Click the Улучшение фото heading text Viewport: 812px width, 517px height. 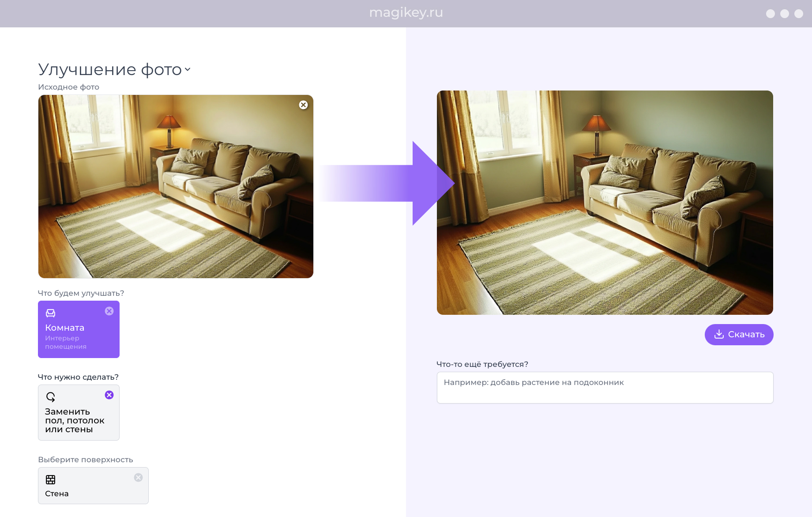pyautogui.click(x=110, y=70)
